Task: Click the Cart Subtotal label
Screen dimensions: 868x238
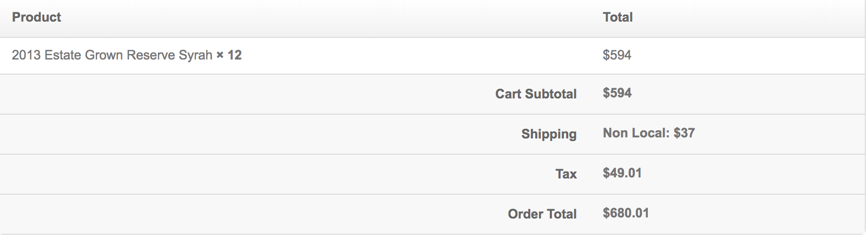Action: 536,94
